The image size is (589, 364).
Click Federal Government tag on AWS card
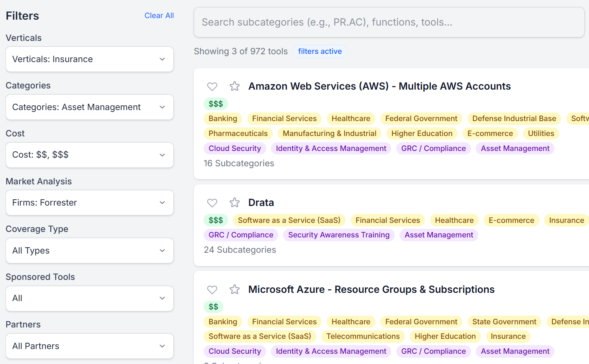(x=421, y=119)
